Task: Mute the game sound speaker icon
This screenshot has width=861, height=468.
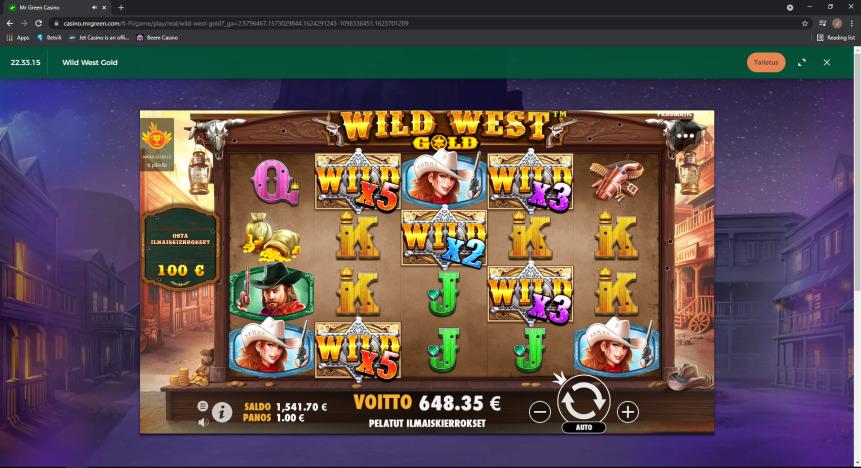Action: pyautogui.click(x=203, y=422)
